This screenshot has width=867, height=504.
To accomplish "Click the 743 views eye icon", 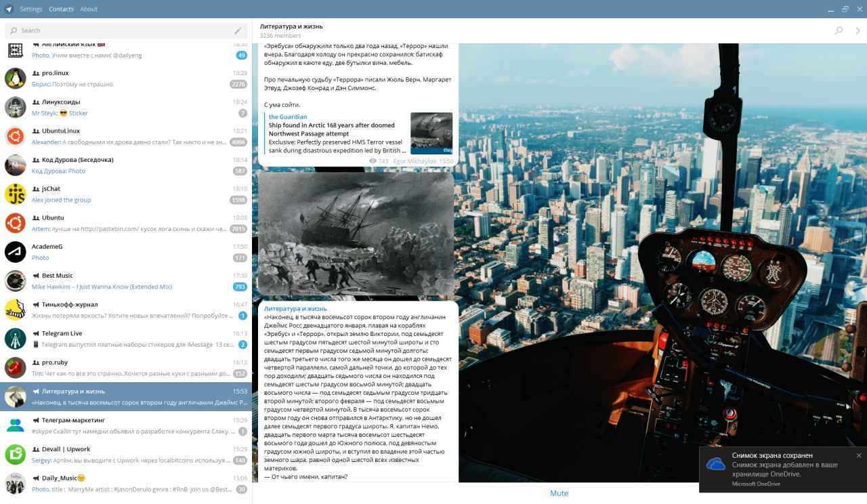I will [x=373, y=161].
